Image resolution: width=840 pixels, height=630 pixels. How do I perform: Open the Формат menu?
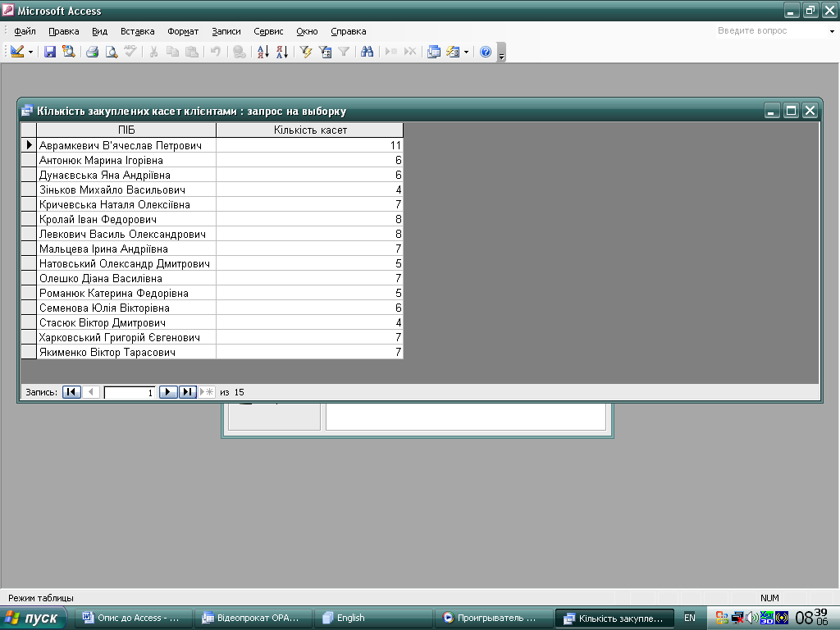pos(183,31)
